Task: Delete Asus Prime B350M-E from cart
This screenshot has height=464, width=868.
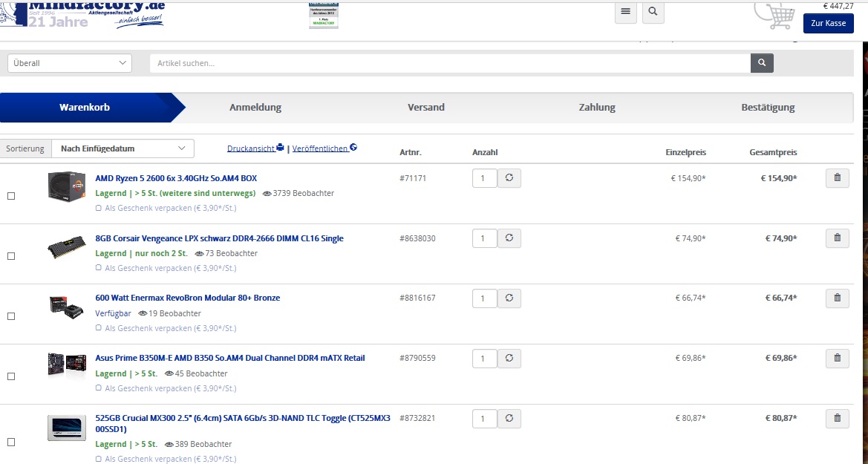Action: pos(837,359)
